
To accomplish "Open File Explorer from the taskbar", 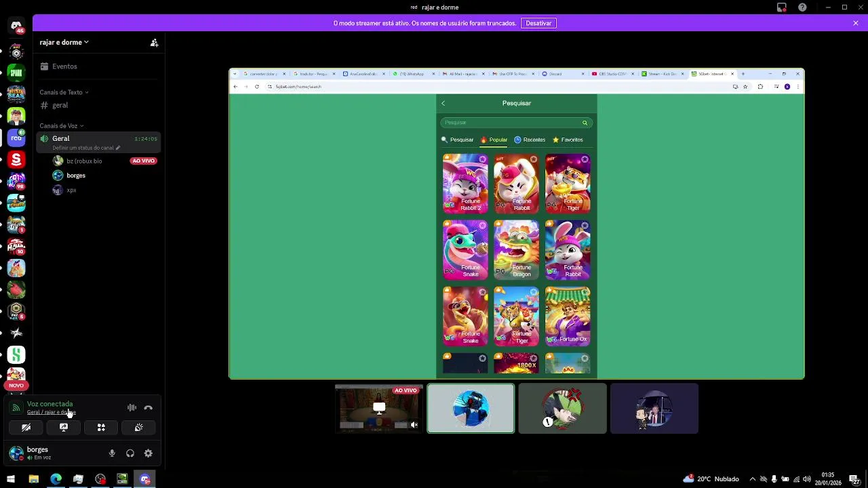I will coord(33,479).
